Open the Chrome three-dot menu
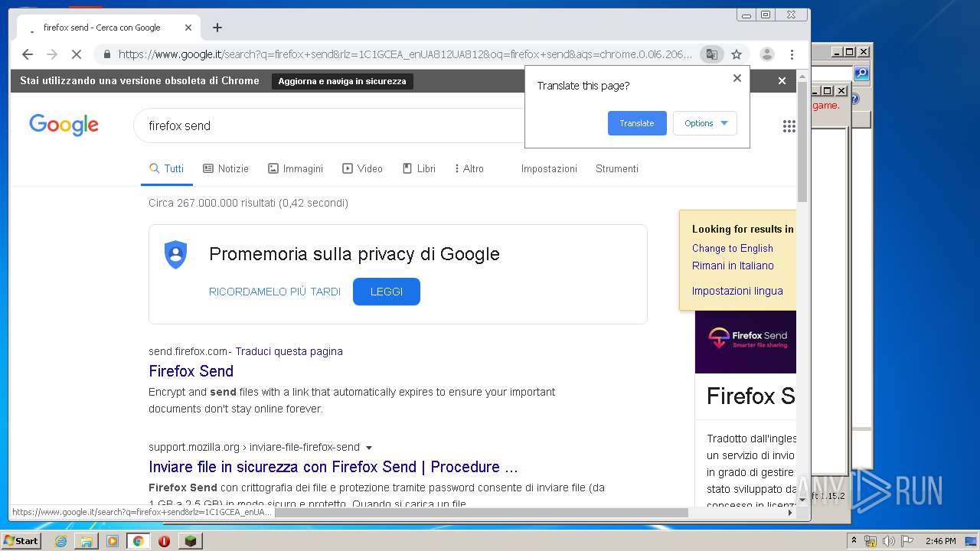 (792, 54)
